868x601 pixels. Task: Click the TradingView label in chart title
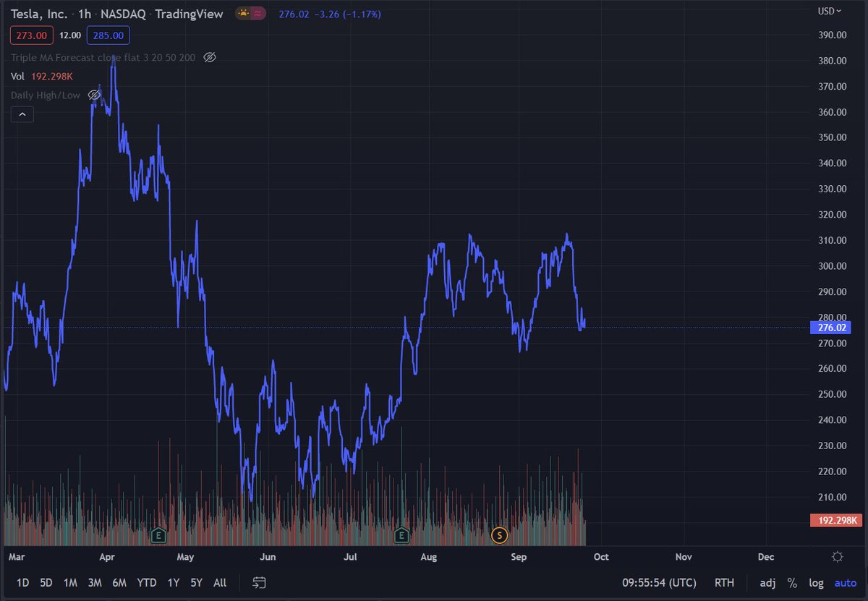tap(189, 14)
